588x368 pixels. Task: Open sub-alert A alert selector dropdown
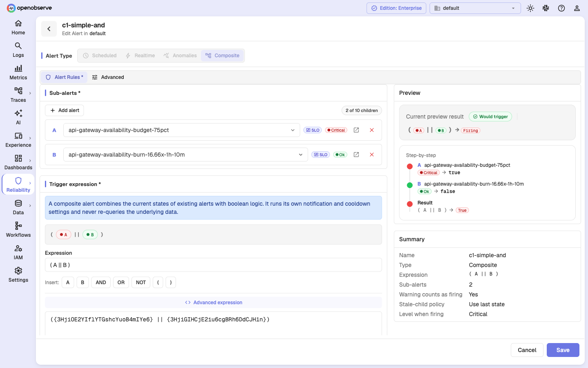(181, 130)
